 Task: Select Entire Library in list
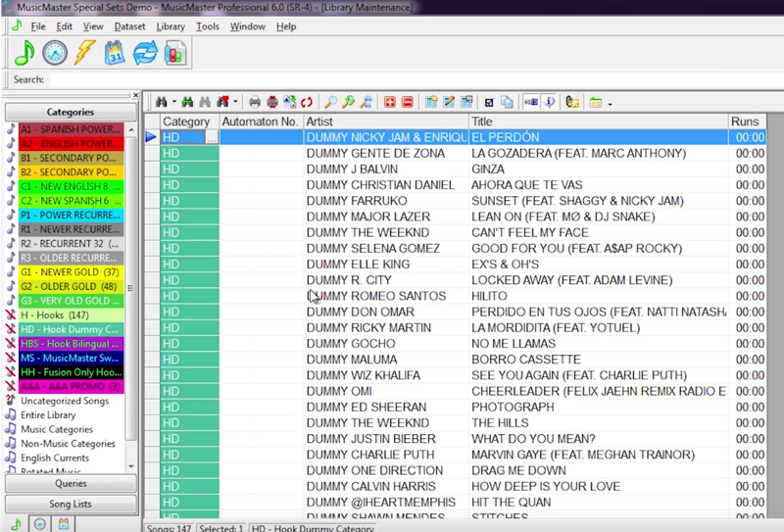point(48,415)
